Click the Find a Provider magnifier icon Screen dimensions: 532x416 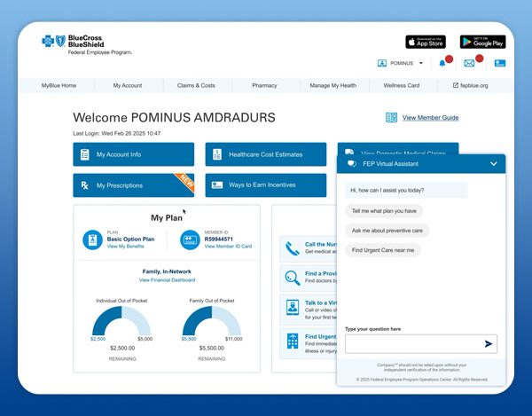(293, 278)
